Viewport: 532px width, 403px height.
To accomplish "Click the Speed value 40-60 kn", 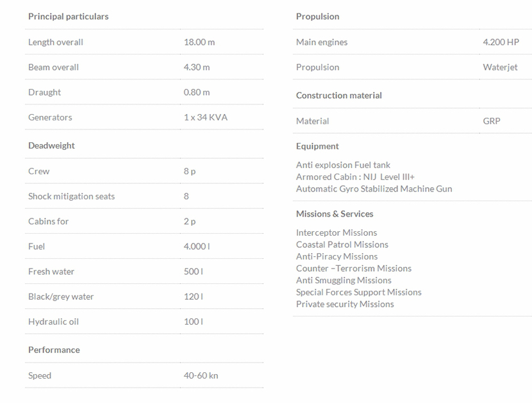I will [x=201, y=375].
